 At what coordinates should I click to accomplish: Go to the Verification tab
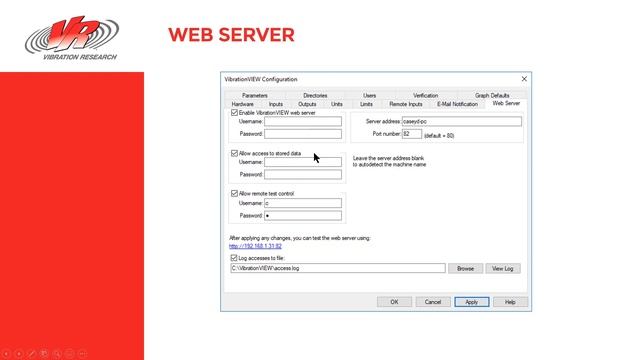[x=425, y=96]
